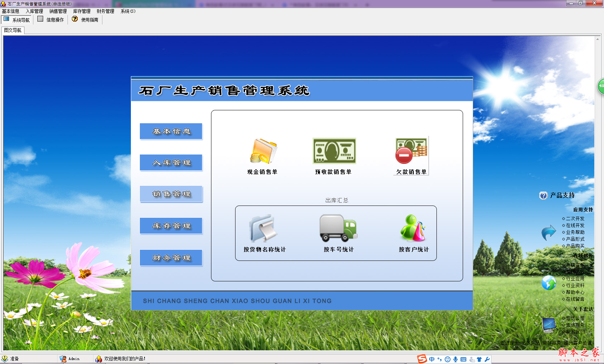The image size is (604, 364).
Task: Click the 信息操作 grid toolbar icon
Action: [x=50, y=19]
